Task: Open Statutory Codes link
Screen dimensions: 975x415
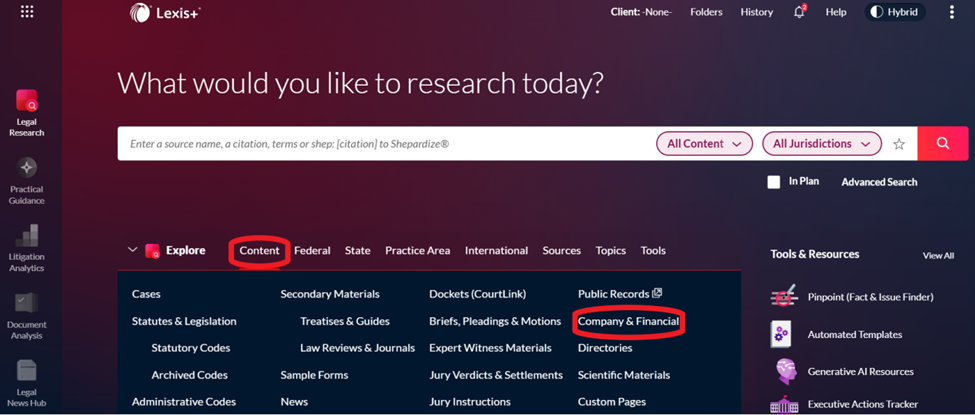Action: pyautogui.click(x=191, y=348)
